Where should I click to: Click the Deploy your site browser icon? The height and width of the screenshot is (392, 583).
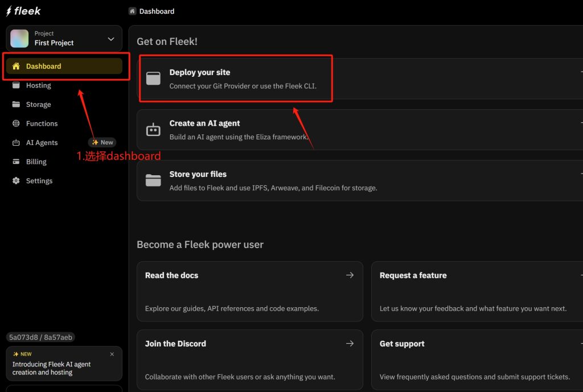(153, 79)
